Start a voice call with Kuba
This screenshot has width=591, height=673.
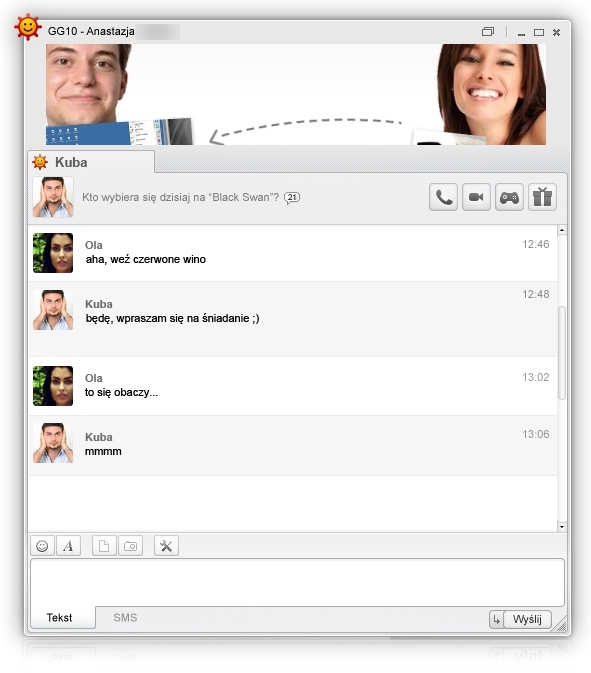click(443, 197)
